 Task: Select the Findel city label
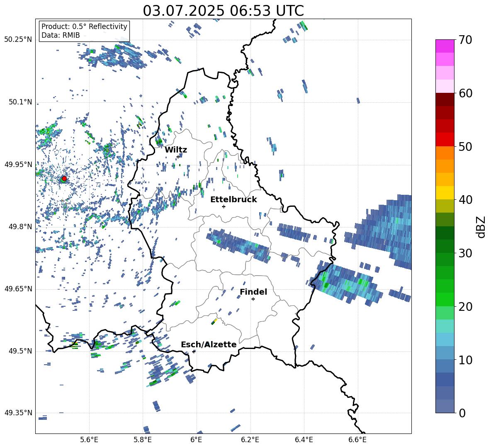point(253,292)
